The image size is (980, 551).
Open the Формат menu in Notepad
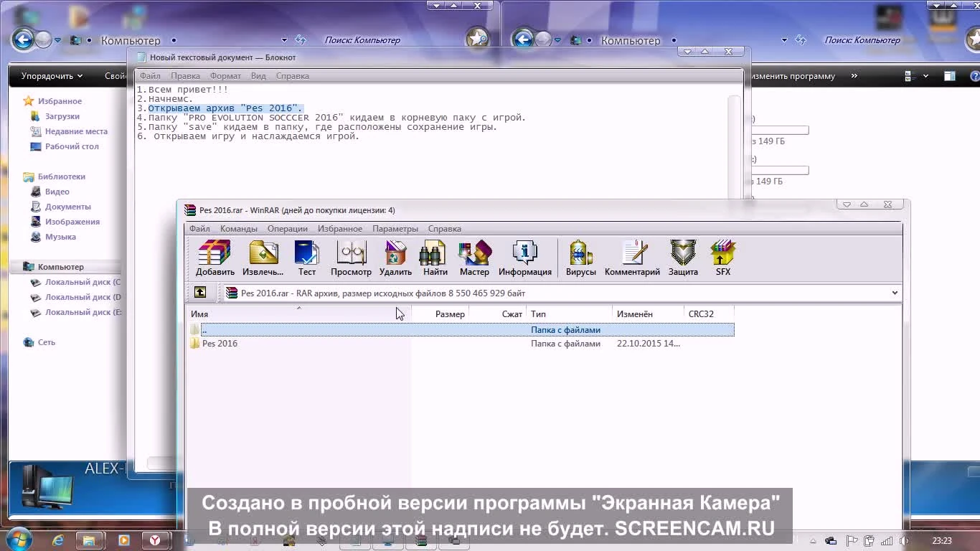225,75
